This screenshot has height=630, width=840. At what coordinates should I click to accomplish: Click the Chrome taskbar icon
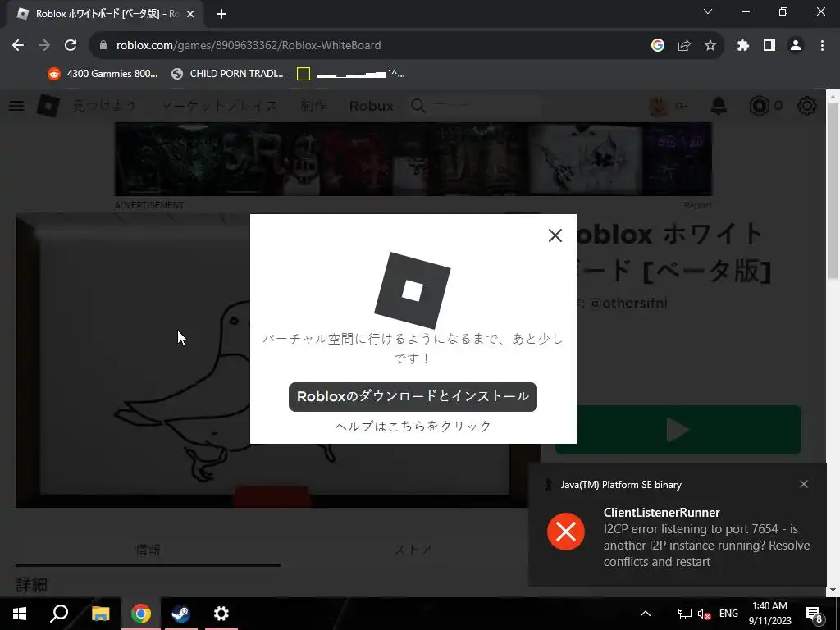tap(141, 614)
